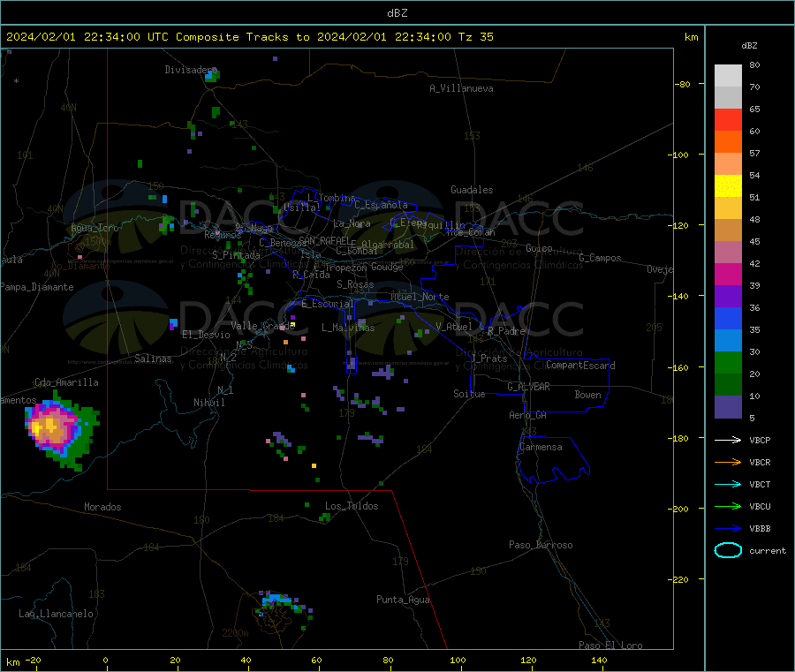Select the magenta 42–39 dBZ swatch
This screenshot has height=672, width=795.
click(x=728, y=274)
